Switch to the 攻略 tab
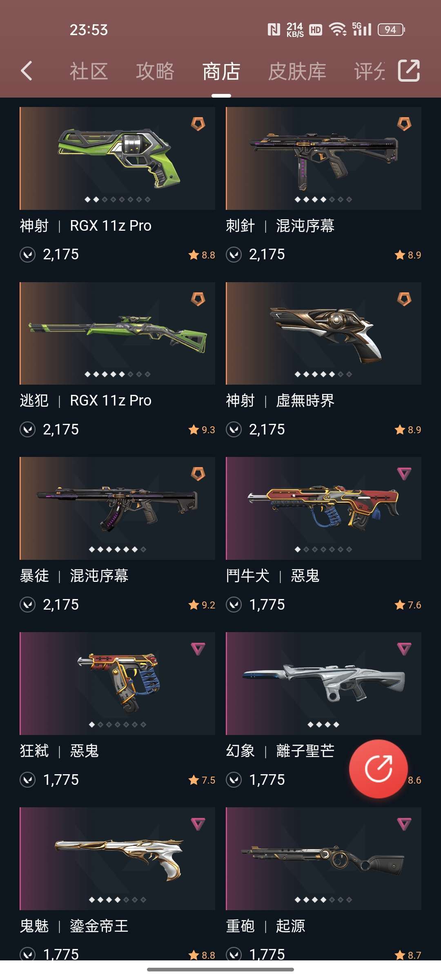Image resolution: width=441 pixels, height=980 pixels. pyautogui.click(x=155, y=71)
